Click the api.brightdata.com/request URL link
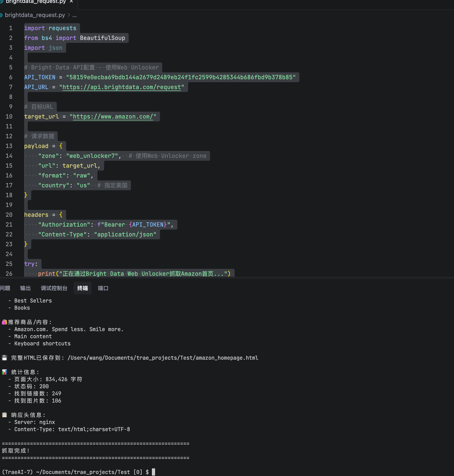This screenshot has height=476, width=454. (122, 87)
